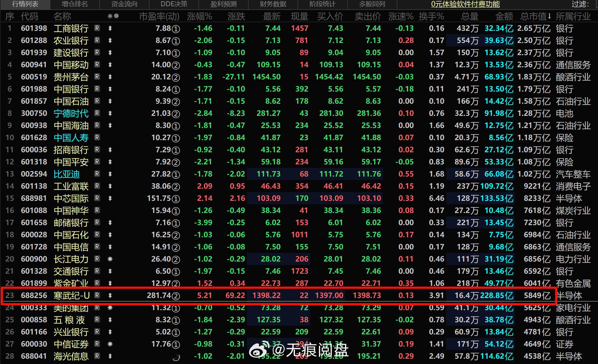Open the 0元体验软件付费功能 link

tap(465, 4)
